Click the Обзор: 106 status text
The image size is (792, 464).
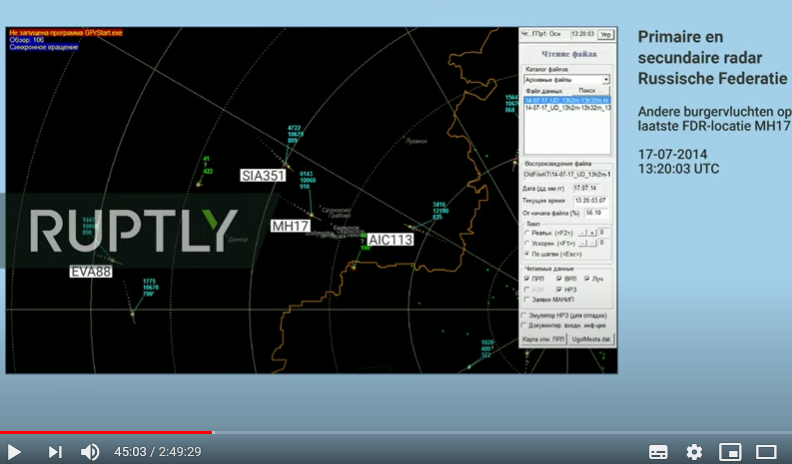coord(26,40)
